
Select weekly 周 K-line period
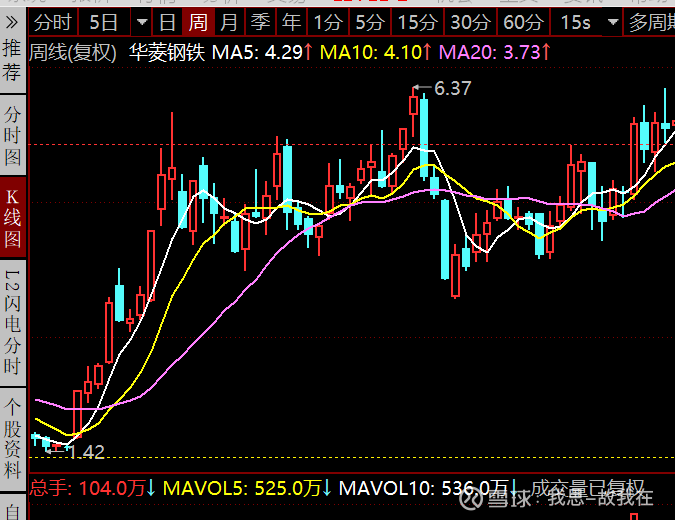tap(198, 22)
